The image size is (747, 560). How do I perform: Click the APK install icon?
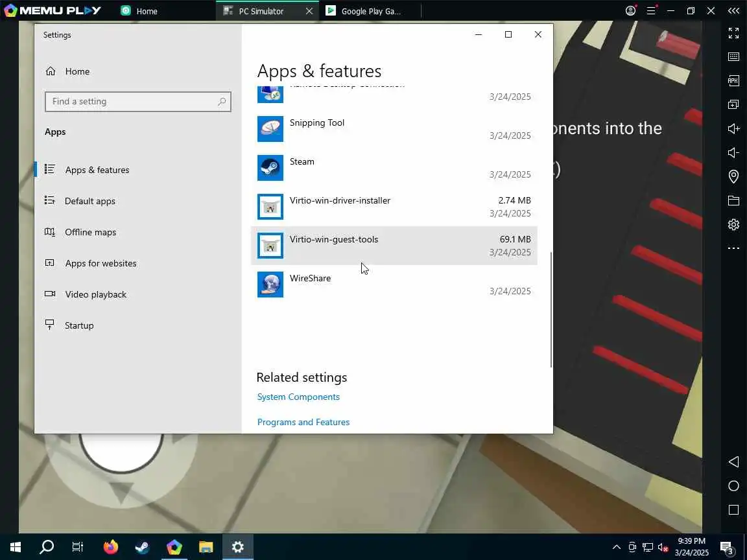[733, 80]
